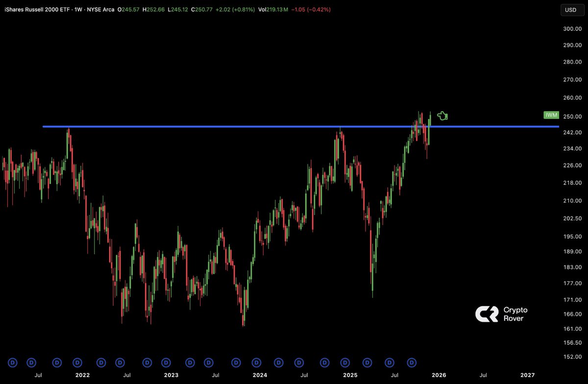The height and width of the screenshot is (384, 588).
Task: Click the green IWM price label
Action: coord(551,115)
